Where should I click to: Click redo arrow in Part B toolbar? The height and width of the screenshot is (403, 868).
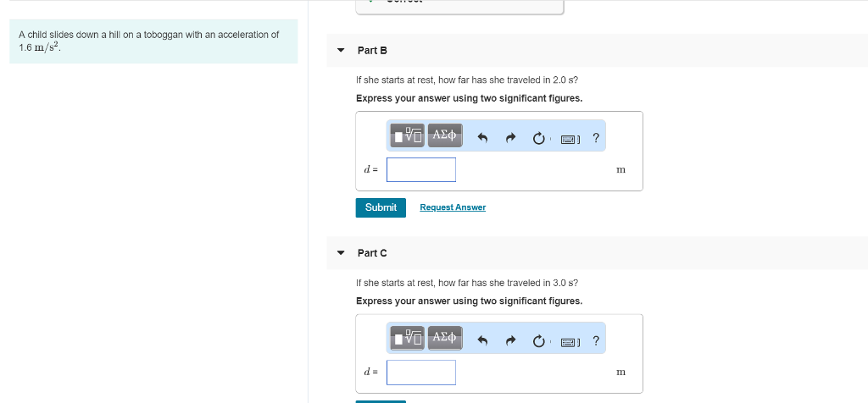[x=510, y=137]
